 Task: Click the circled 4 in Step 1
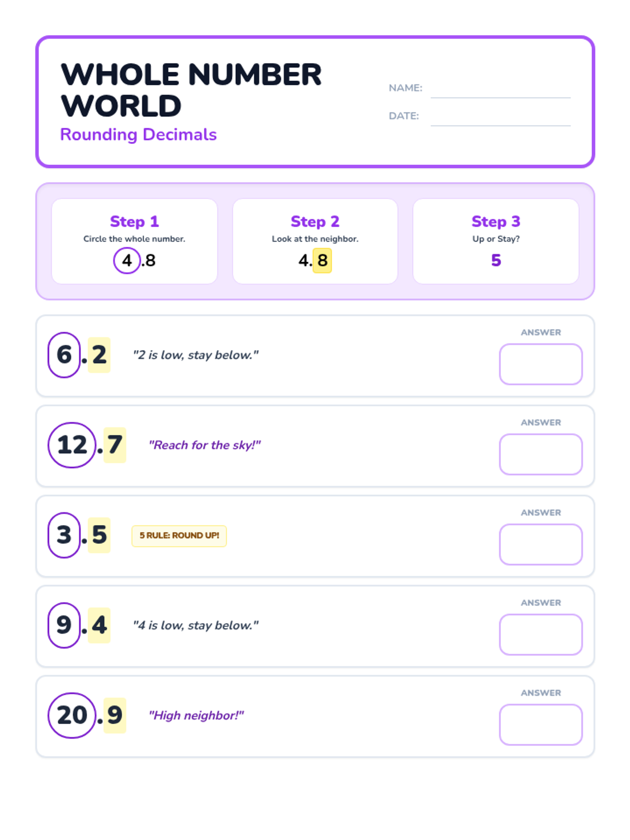(127, 260)
